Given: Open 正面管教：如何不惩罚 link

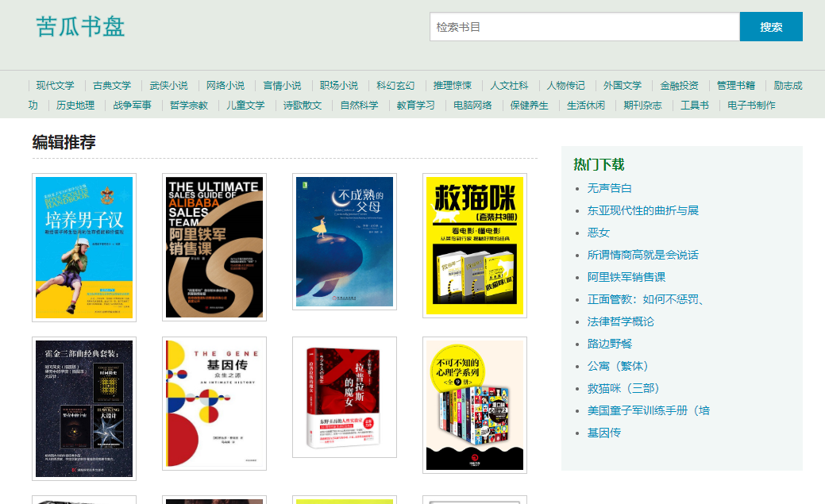Looking at the screenshot, I should 646,299.
